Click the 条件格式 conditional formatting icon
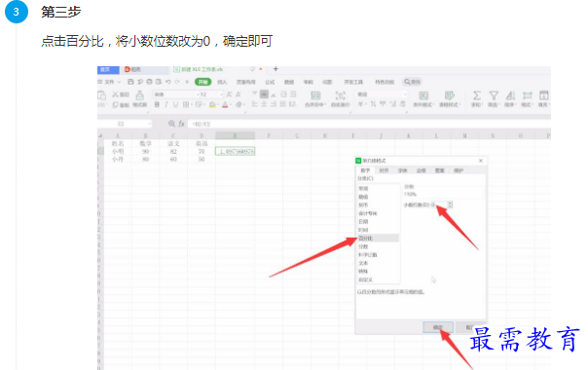Screen dimensions: 588x370 point(423,95)
